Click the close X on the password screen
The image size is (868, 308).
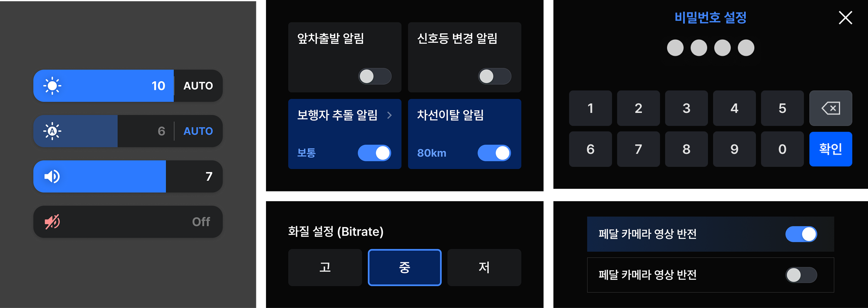pyautogui.click(x=845, y=17)
